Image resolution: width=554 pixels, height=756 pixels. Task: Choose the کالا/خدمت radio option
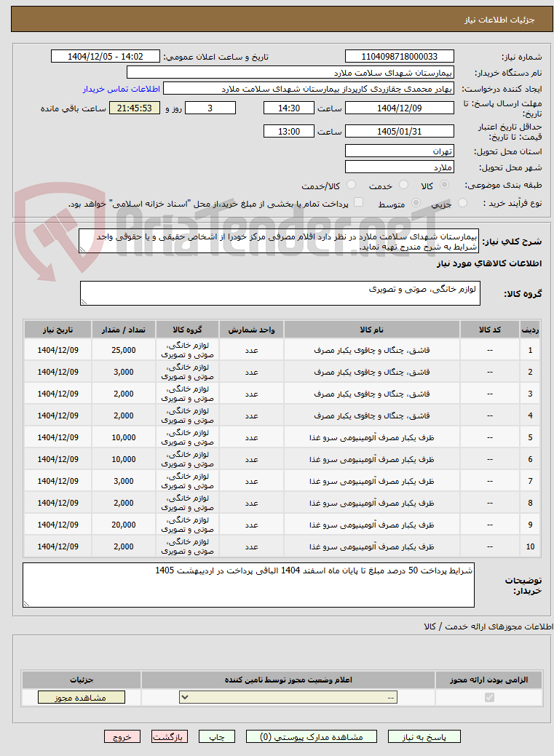352,185
